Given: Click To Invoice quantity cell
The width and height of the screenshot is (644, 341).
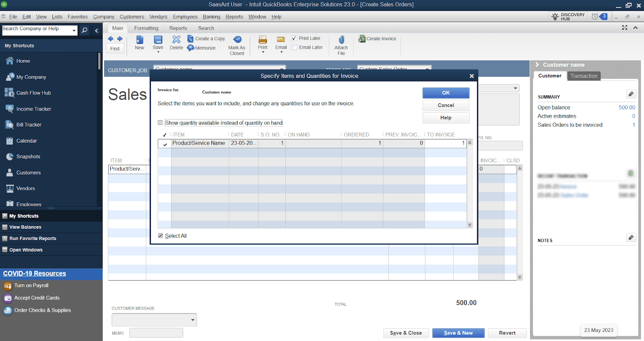Looking at the screenshot, I should (446, 144).
